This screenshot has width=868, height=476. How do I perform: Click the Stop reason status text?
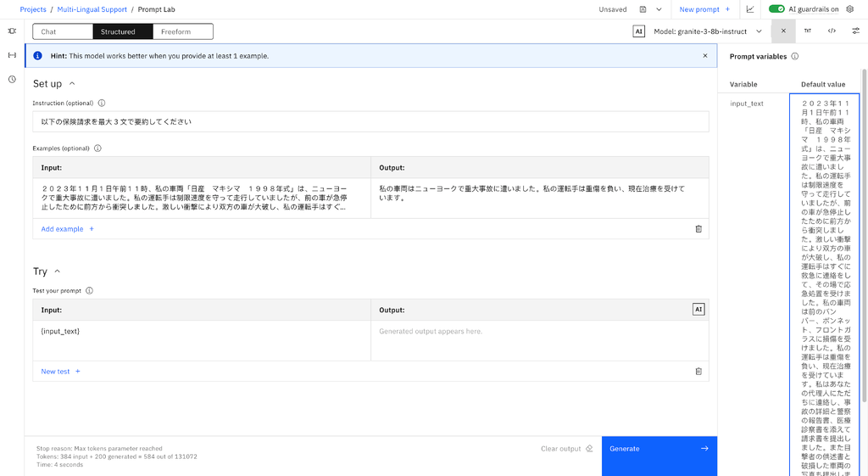click(99, 448)
